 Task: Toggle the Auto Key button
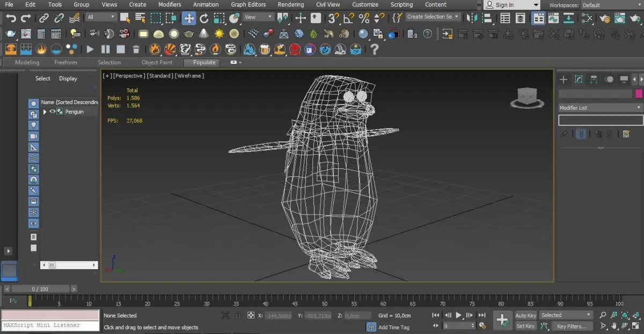(x=525, y=316)
